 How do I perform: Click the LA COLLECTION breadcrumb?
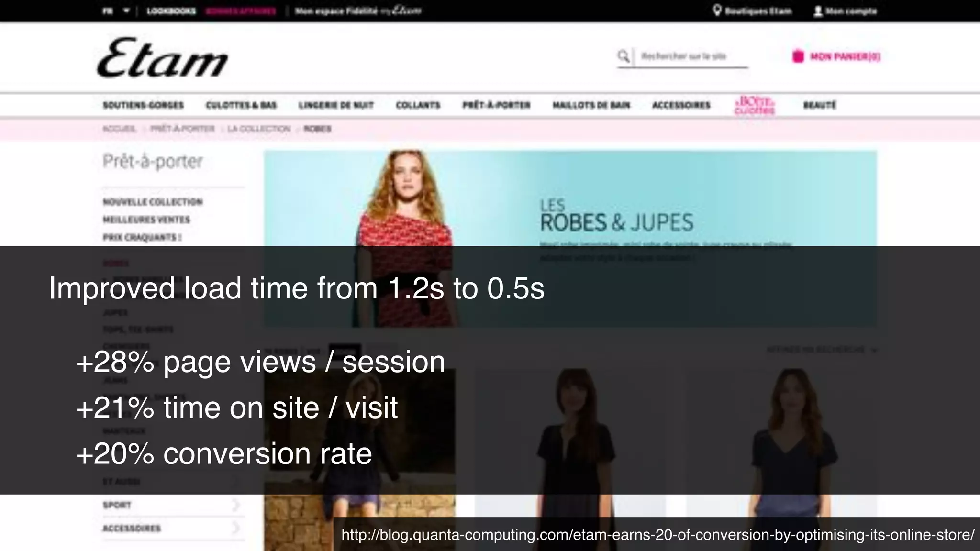pyautogui.click(x=259, y=129)
